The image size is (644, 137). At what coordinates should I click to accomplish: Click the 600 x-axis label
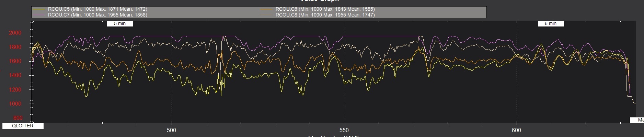point(516,130)
